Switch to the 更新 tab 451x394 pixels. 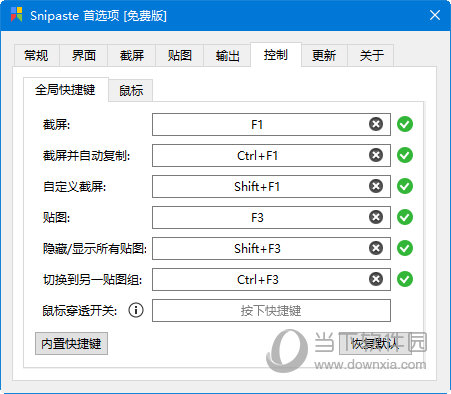[324, 55]
